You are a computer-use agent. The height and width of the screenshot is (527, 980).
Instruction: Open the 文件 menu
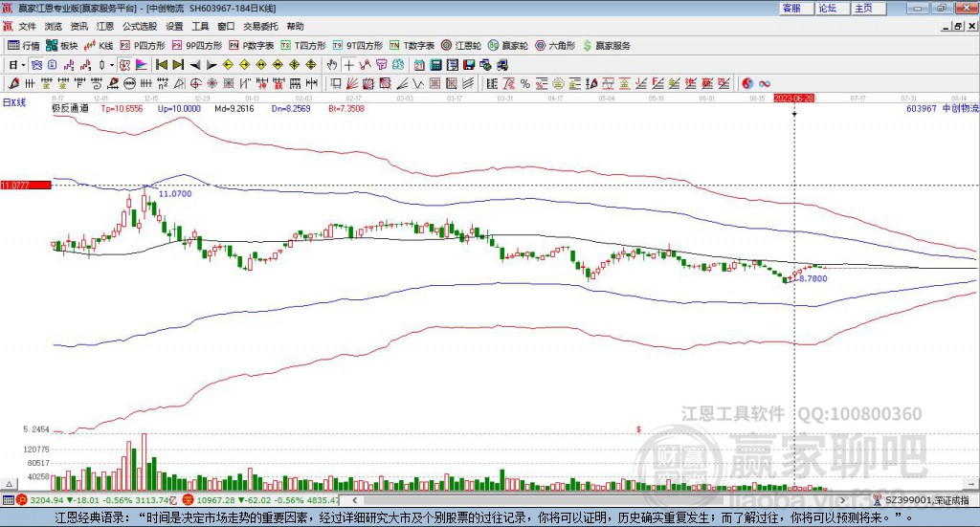[x=27, y=26]
